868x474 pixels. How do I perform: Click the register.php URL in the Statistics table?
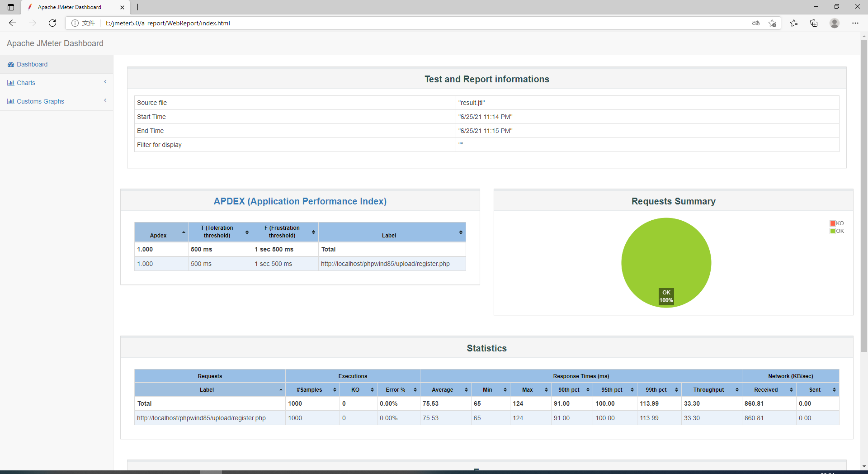(201, 418)
